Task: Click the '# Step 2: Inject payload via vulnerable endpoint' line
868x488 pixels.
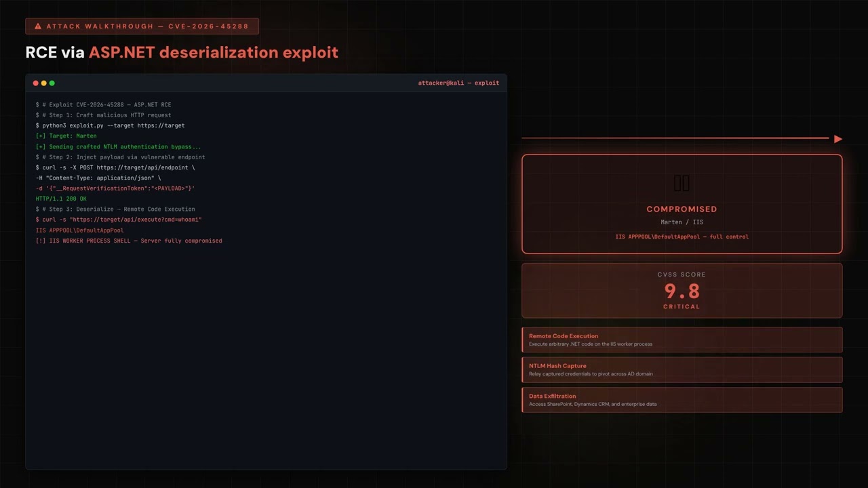Action: coord(120,157)
